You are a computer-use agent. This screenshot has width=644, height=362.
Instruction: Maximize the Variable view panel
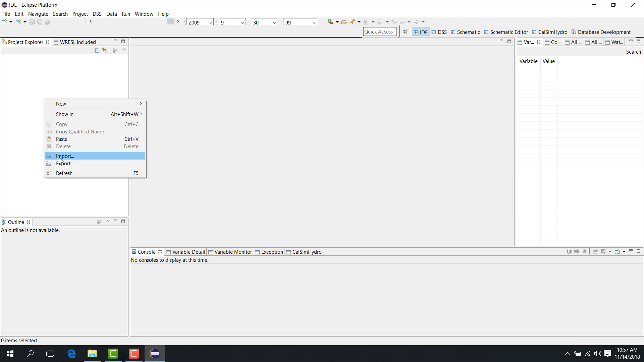pyautogui.click(x=639, y=41)
